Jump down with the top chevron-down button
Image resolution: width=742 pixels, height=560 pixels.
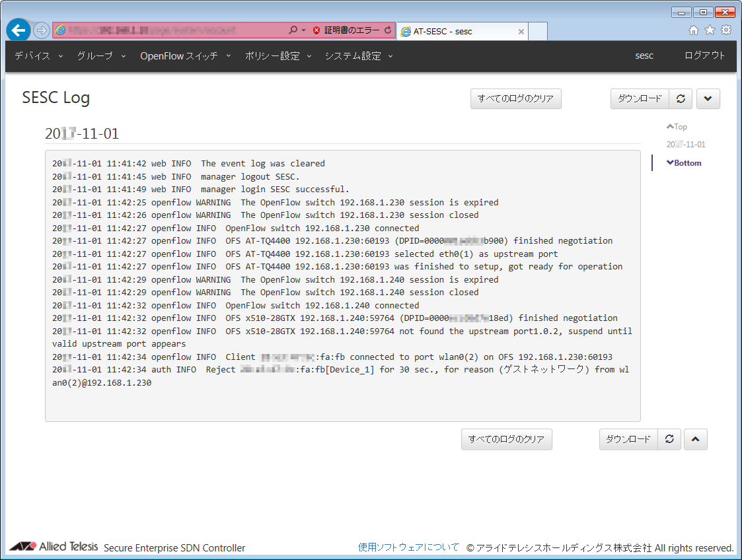point(708,99)
